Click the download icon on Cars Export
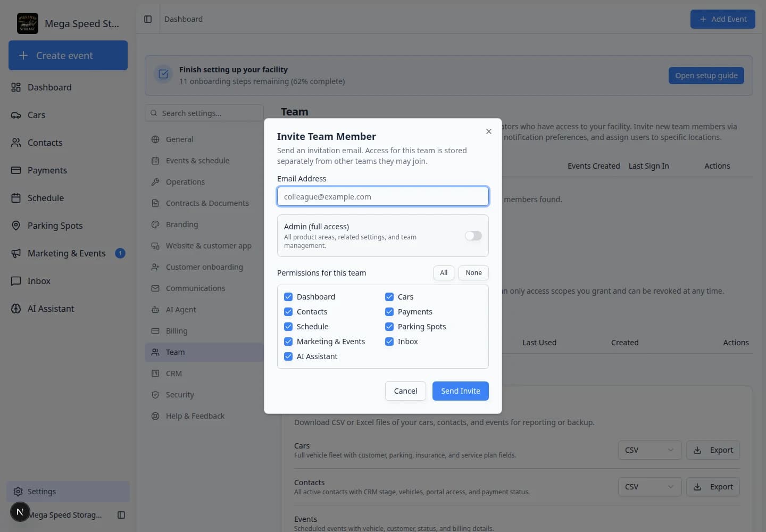766x532 pixels. [x=697, y=450]
